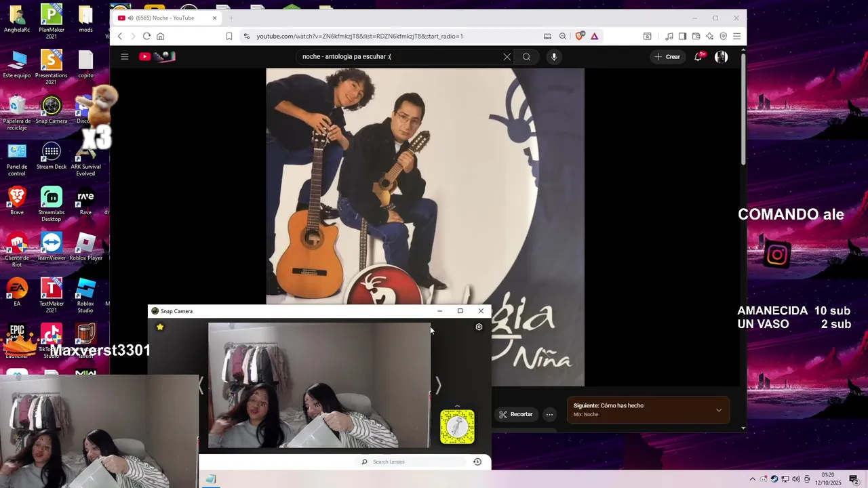The width and height of the screenshot is (868, 488).
Task: Go back in the Brave browser
Action: [120, 36]
